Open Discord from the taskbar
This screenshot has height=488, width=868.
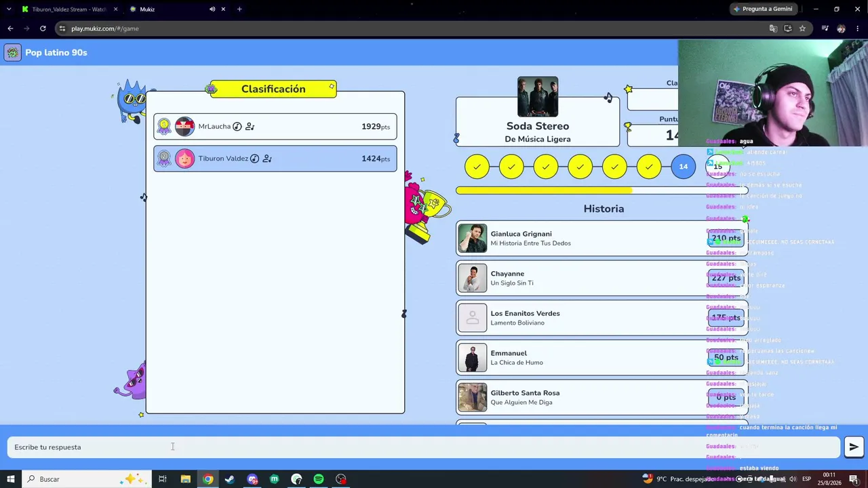(x=252, y=479)
